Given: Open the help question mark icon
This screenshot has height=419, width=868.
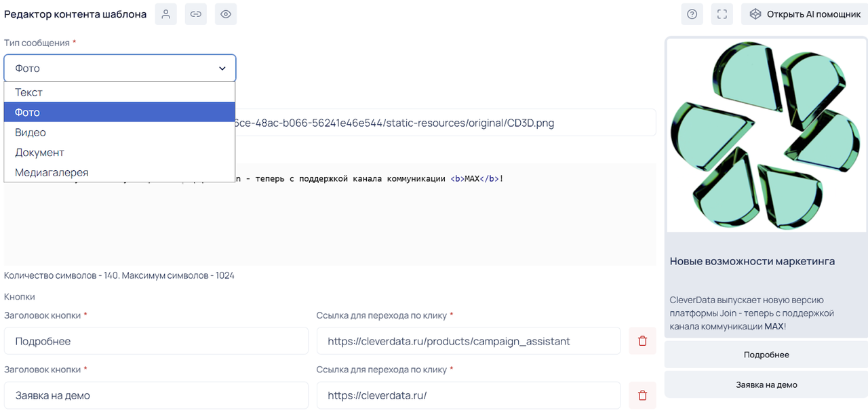Looking at the screenshot, I should [692, 14].
